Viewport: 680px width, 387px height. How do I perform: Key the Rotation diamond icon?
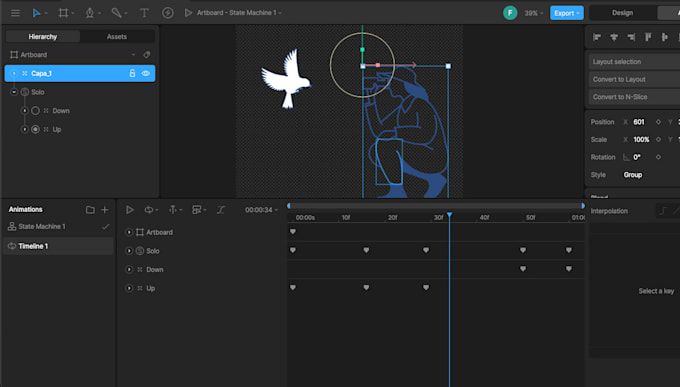pos(658,157)
